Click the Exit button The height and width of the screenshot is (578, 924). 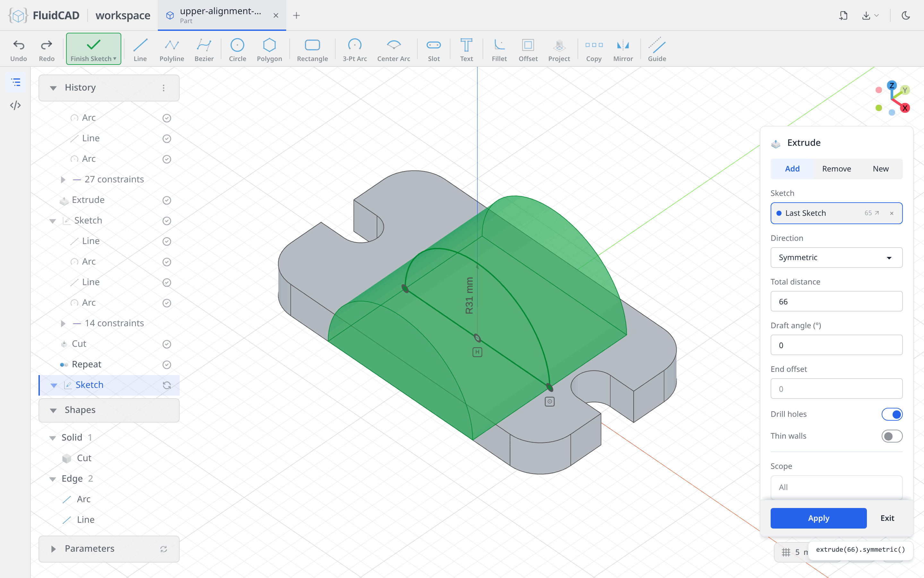coord(887,518)
